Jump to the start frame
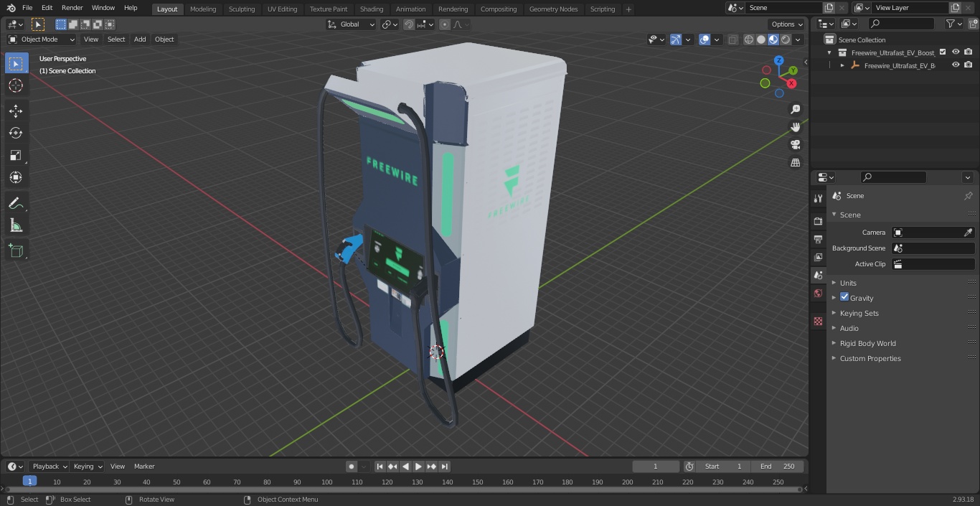The height and width of the screenshot is (506, 980). pyautogui.click(x=380, y=467)
